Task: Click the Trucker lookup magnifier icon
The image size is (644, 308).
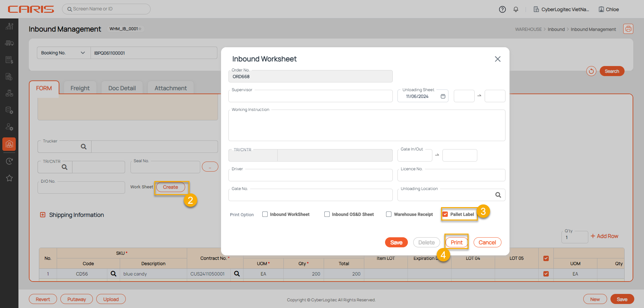Action: 84,147
